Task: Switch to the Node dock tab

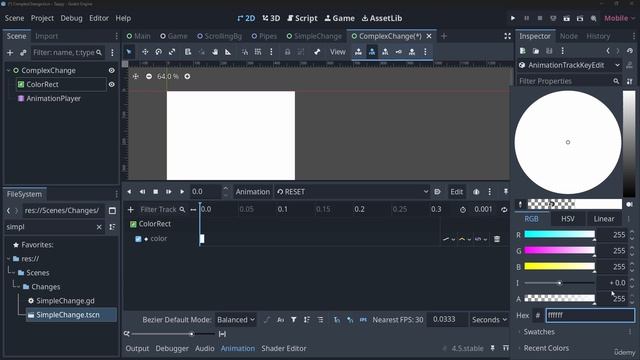Action: click(x=569, y=36)
